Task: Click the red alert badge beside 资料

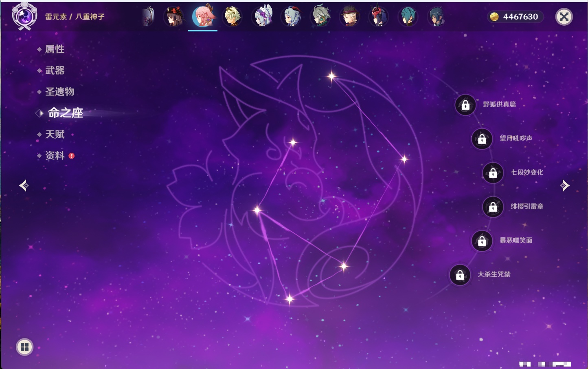Action: point(72,156)
